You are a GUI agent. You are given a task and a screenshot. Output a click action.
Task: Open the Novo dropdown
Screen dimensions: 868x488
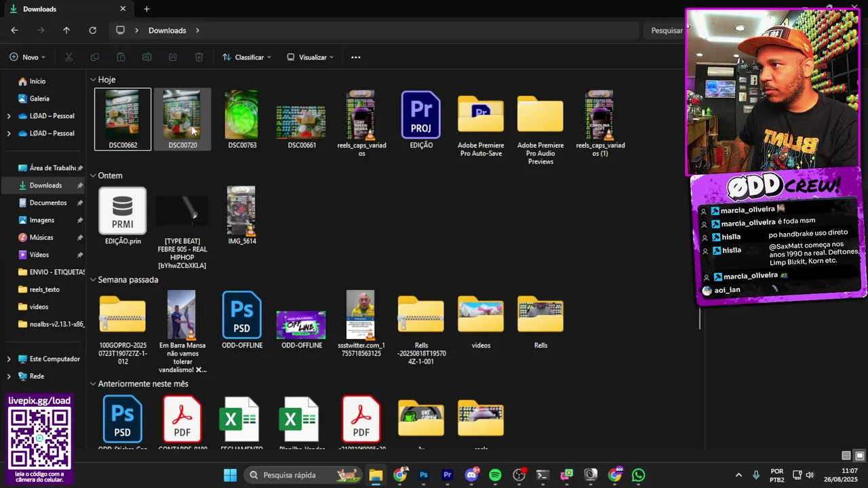tap(28, 58)
